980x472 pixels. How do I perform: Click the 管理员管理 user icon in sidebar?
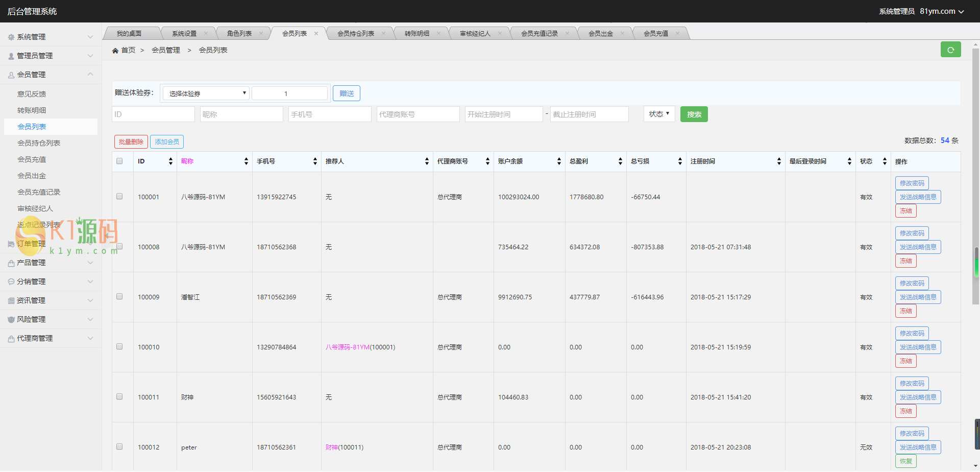click(11, 56)
